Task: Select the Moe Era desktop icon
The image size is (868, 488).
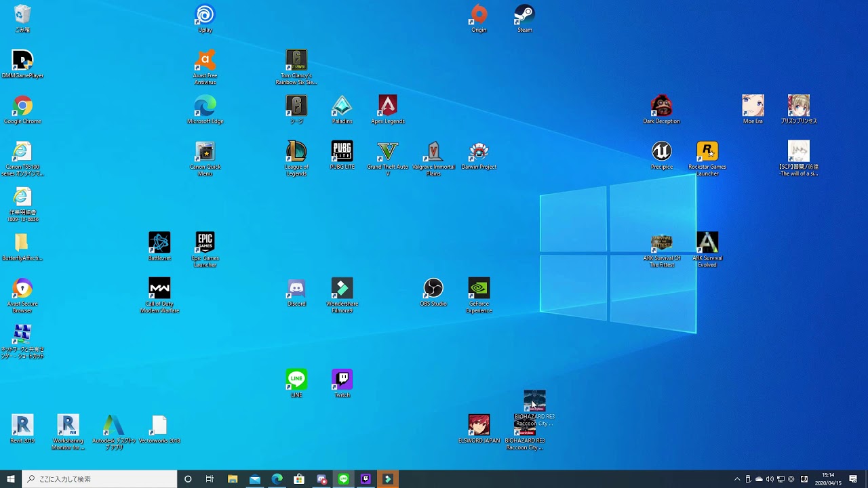Action: point(753,110)
